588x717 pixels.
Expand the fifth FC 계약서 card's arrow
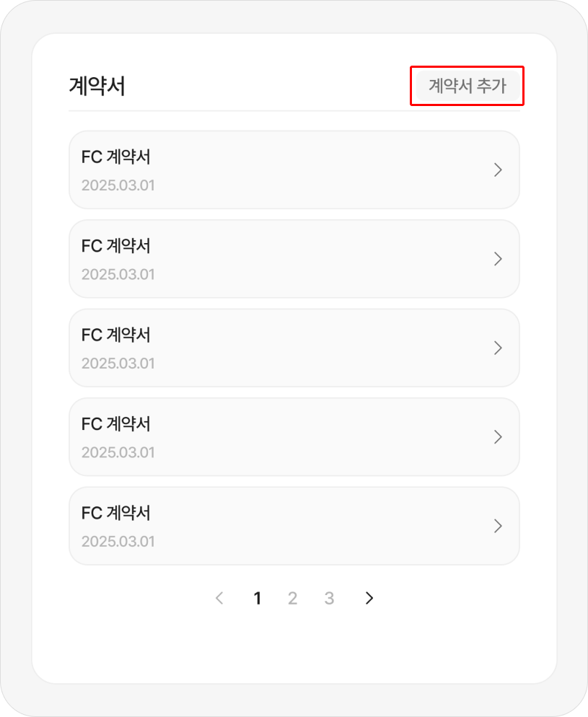tap(497, 526)
